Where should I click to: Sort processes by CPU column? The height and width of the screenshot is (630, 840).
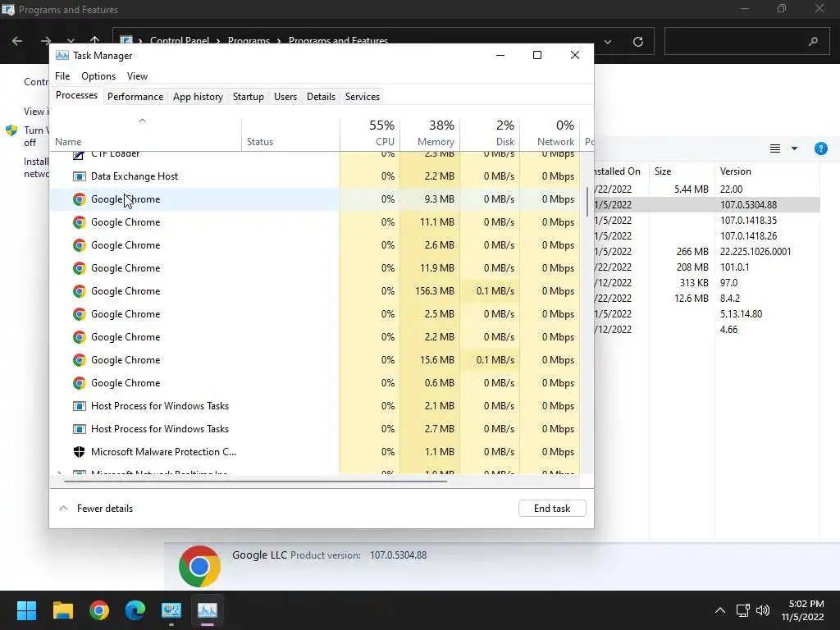click(x=370, y=134)
